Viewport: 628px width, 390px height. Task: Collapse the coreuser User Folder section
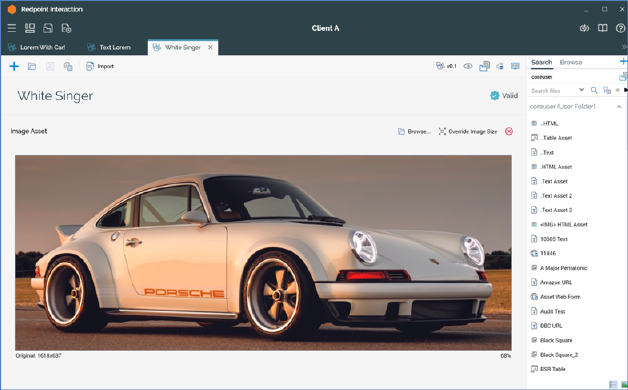point(619,107)
